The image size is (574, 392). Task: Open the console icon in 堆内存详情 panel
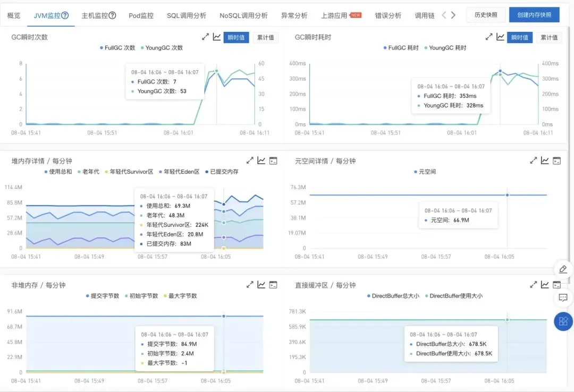[273, 161]
